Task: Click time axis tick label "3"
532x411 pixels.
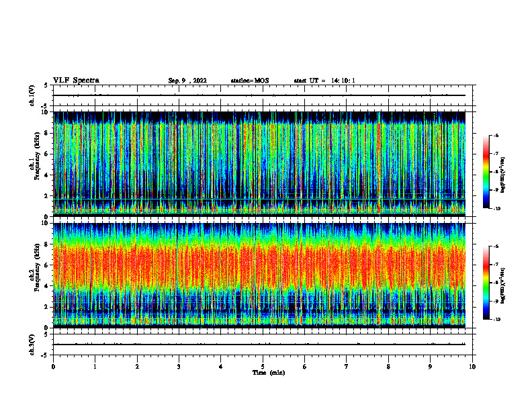Action: 179,367
